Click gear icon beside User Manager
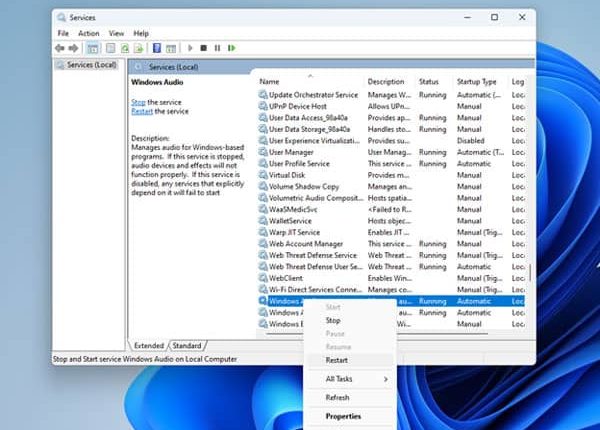Viewport: 600px width, 430px height. point(263,152)
